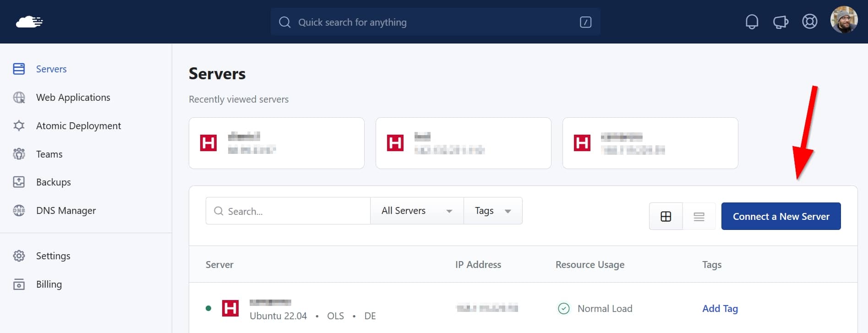Image resolution: width=868 pixels, height=333 pixels.
Task: Open the first recently viewed server card
Action: pos(276,143)
